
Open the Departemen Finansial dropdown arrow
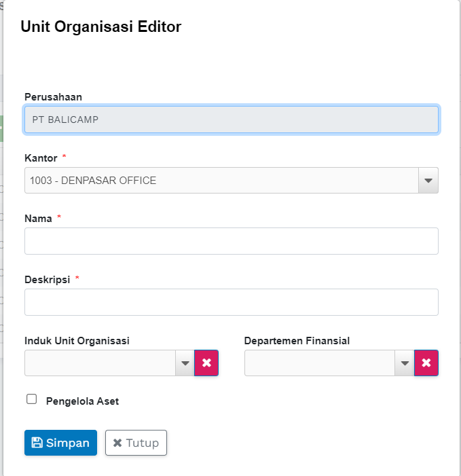pyautogui.click(x=405, y=363)
